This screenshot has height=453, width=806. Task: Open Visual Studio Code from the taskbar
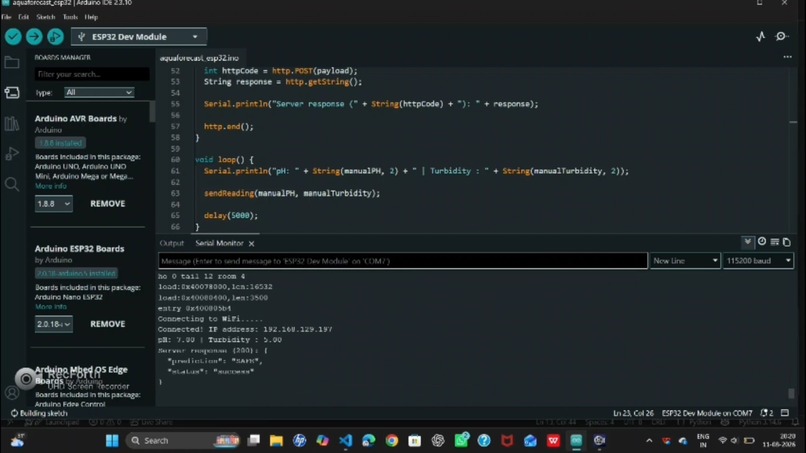(x=346, y=440)
